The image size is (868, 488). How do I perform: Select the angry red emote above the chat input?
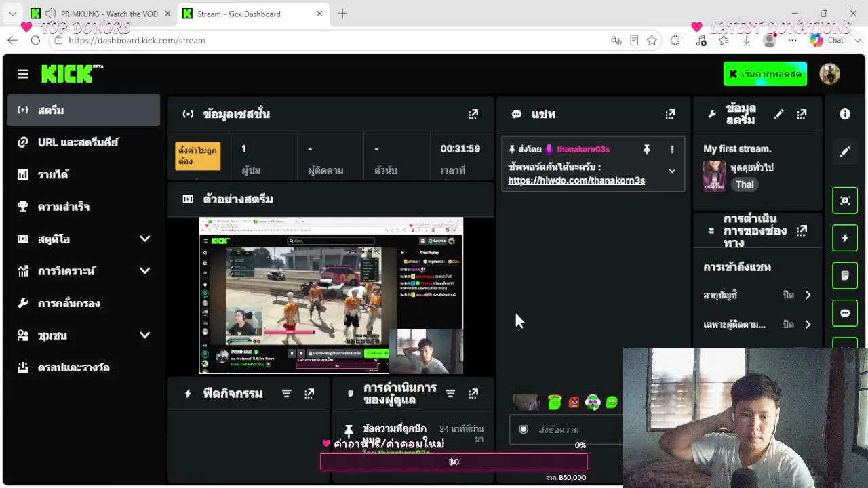tap(574, 403)
